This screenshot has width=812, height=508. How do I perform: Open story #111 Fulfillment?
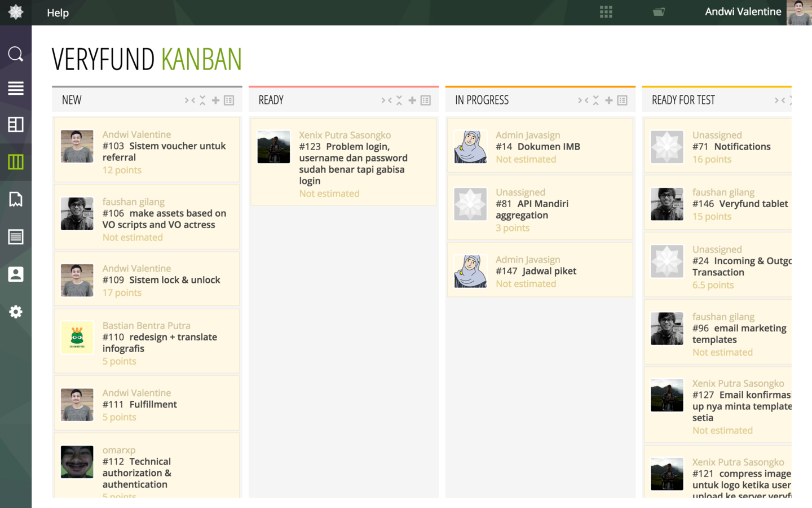coord(140,404)
